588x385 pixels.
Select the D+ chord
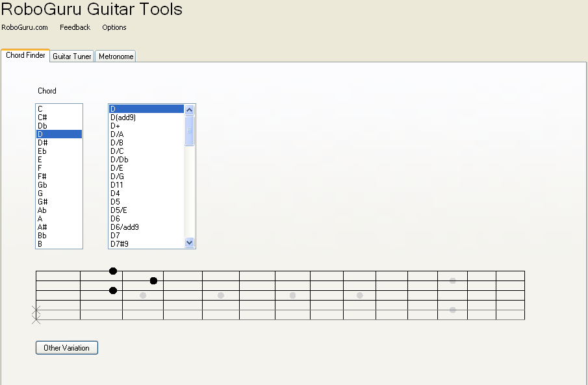tap(147, 125)
